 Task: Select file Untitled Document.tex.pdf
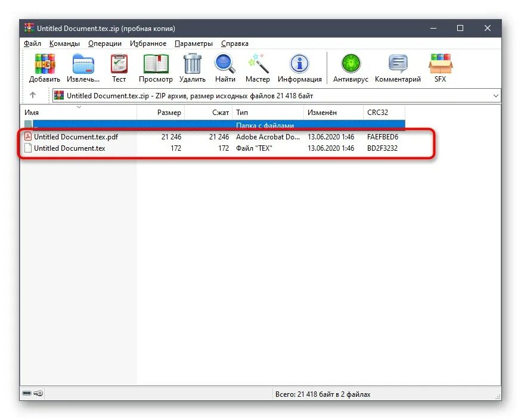point(76,137)
